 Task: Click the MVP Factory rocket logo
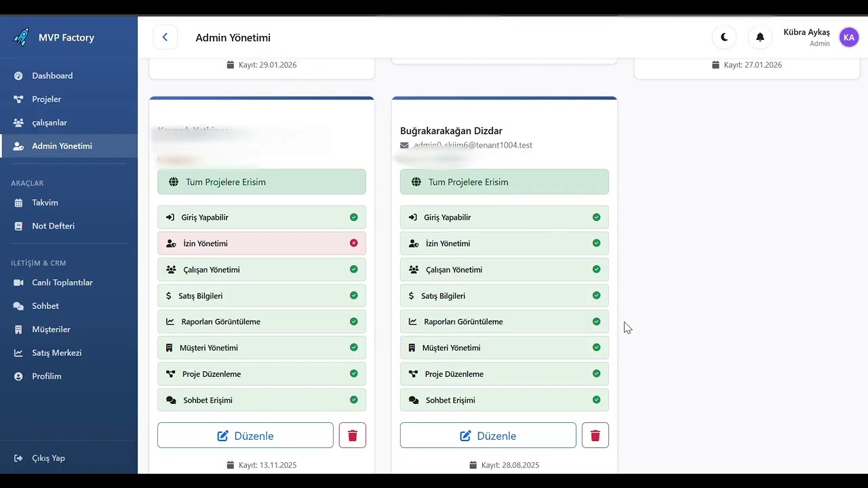pyautogui.click(x=21, y=37)
